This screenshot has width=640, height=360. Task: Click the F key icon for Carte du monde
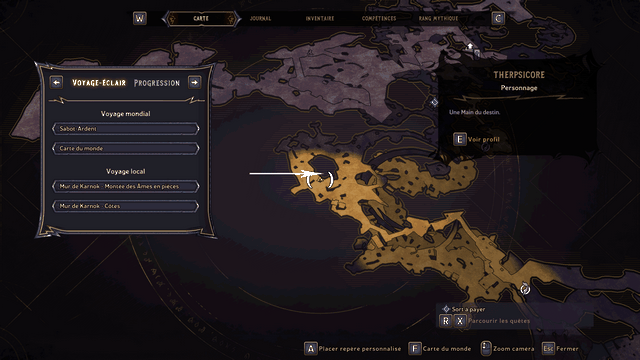(415, 349)
